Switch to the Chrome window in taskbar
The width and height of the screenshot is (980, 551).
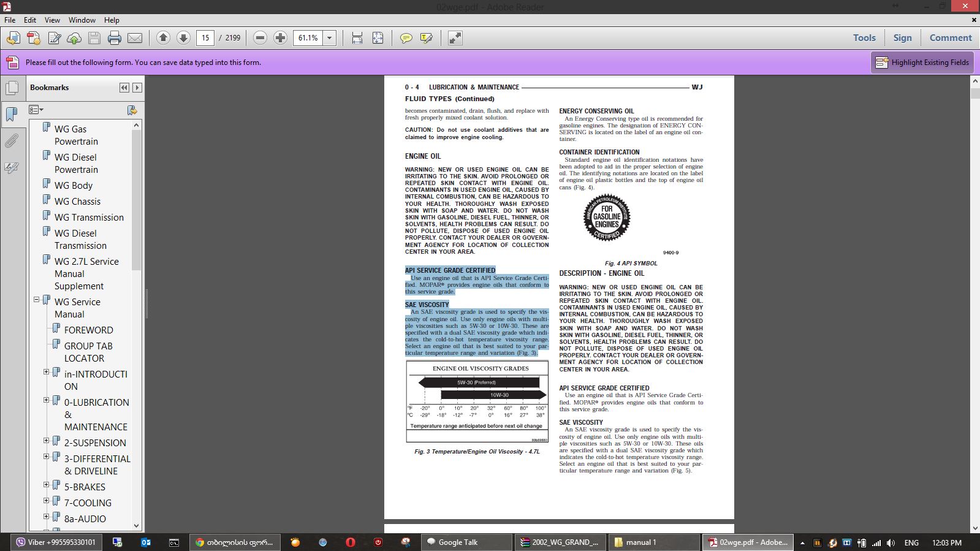(234, 542)
